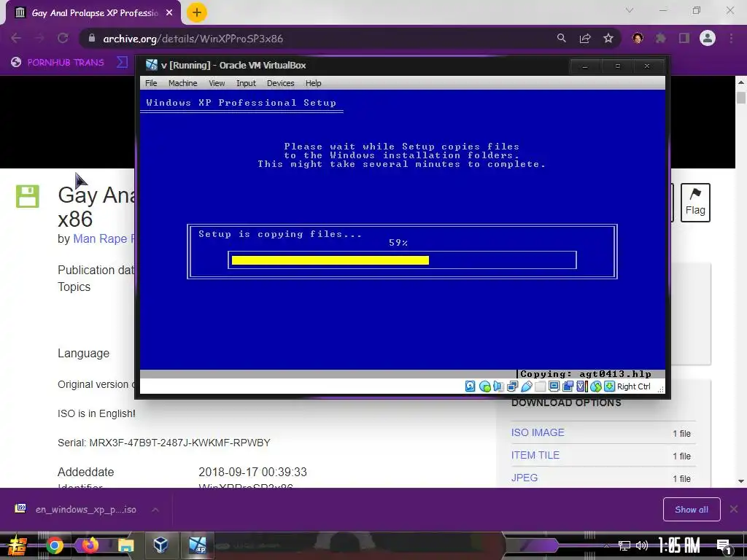
Task: Expand download item options chevron
Action: pyautogui.click(x=155, y=510)
